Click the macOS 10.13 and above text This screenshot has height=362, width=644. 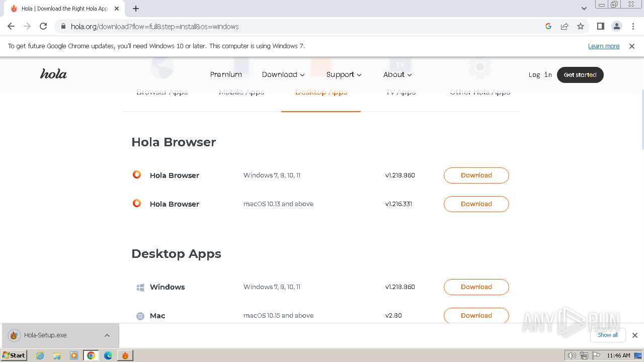[x=278, y=204]
